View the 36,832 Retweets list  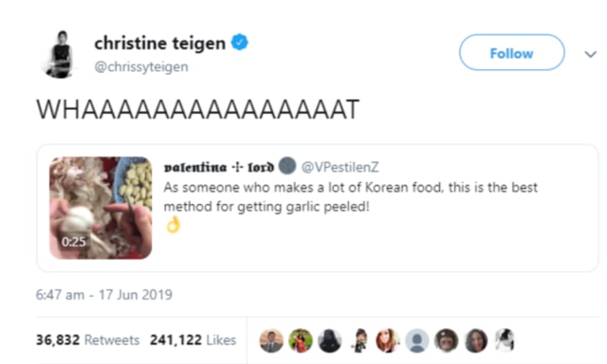point(88,340)
